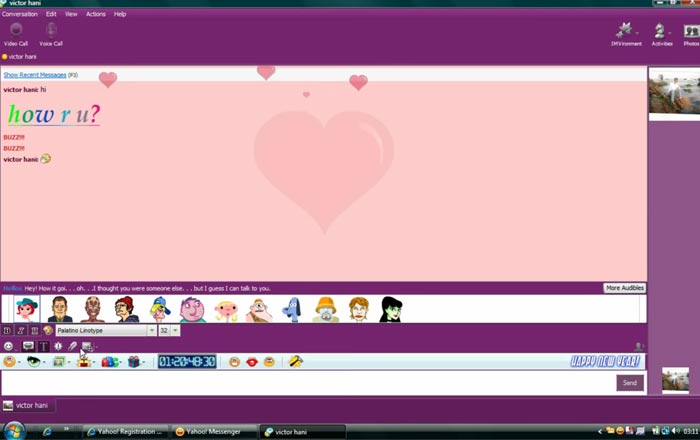Select the blonde pigtails baby audible
The image size is (700, 440).
pos(226,311)
